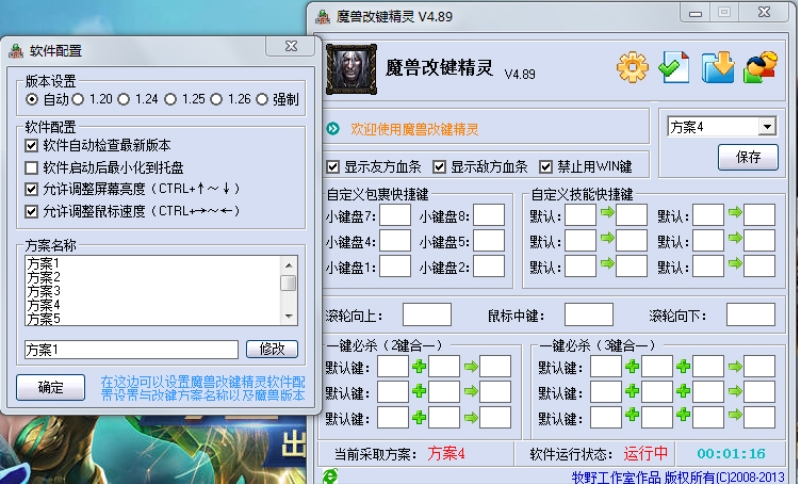Select 方案5 in the scheme list

tap(44, 319)
